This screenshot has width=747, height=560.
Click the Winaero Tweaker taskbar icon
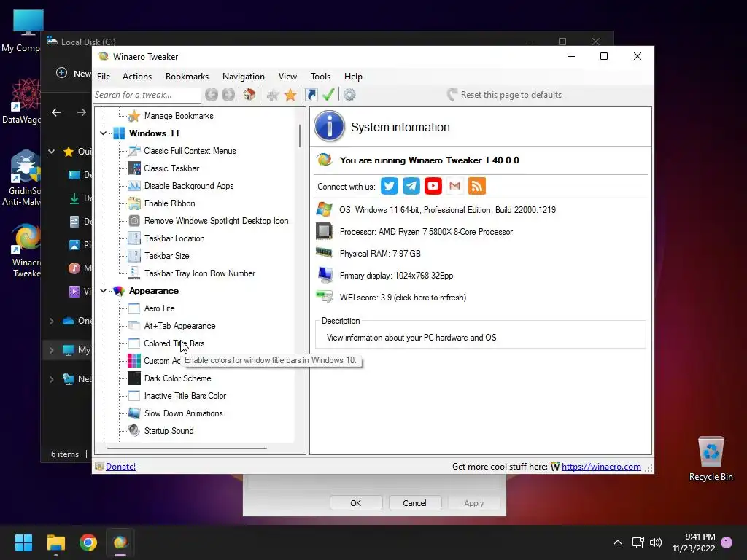coord(120,542)
